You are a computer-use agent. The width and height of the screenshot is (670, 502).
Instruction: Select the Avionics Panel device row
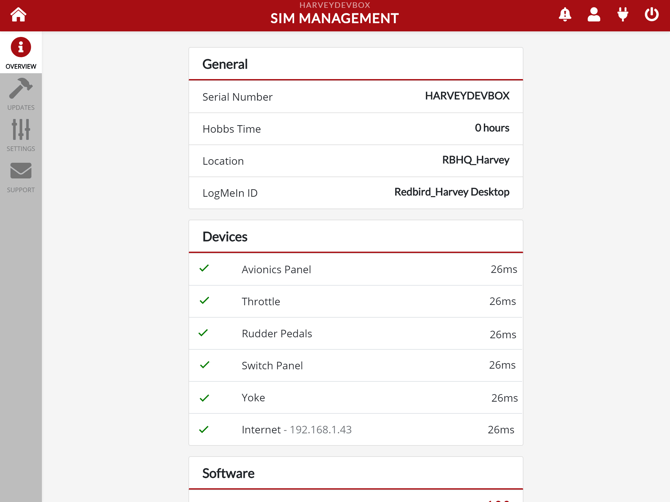[x=356, y=269]
